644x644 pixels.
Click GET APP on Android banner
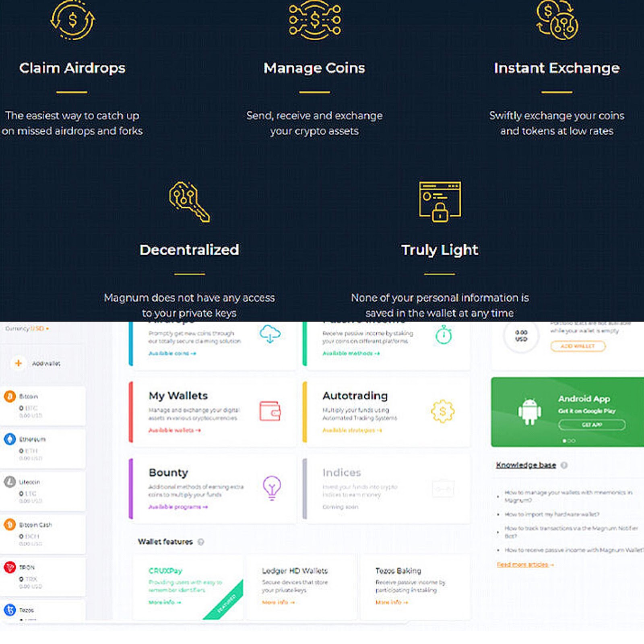[x=592, y=425]
